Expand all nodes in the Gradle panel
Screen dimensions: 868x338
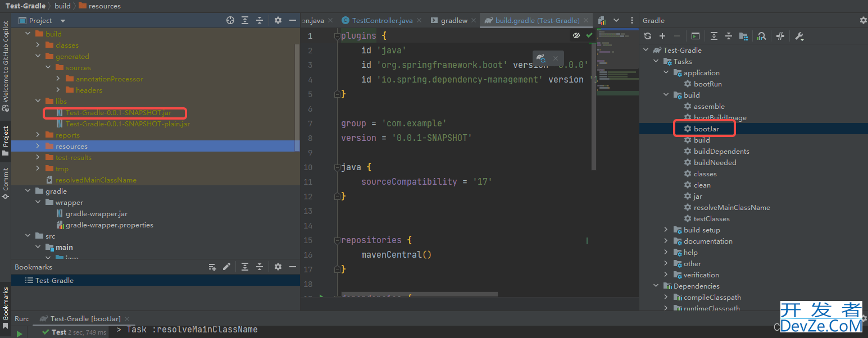[714, 36]
